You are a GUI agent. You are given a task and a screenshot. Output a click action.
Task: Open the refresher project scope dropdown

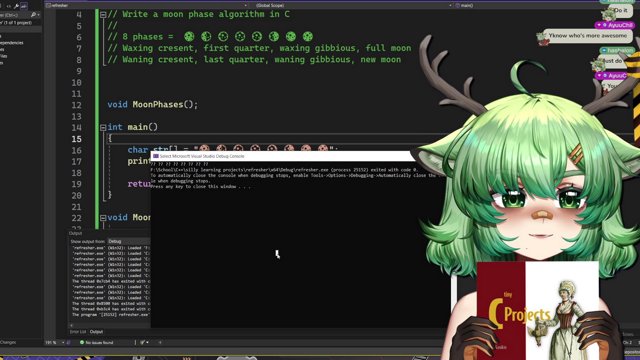[x=147, y=5]
